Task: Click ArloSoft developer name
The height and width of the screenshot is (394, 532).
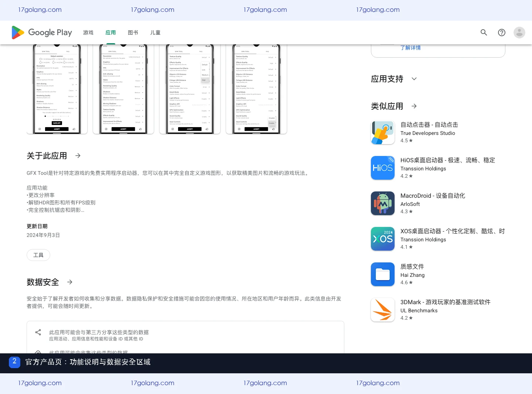Action: 410,204
